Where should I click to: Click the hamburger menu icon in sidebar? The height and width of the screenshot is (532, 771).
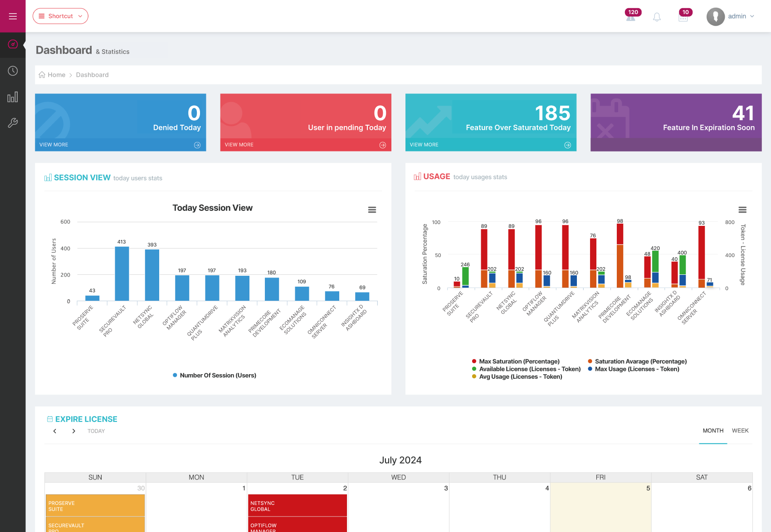[x=13, y=16]
